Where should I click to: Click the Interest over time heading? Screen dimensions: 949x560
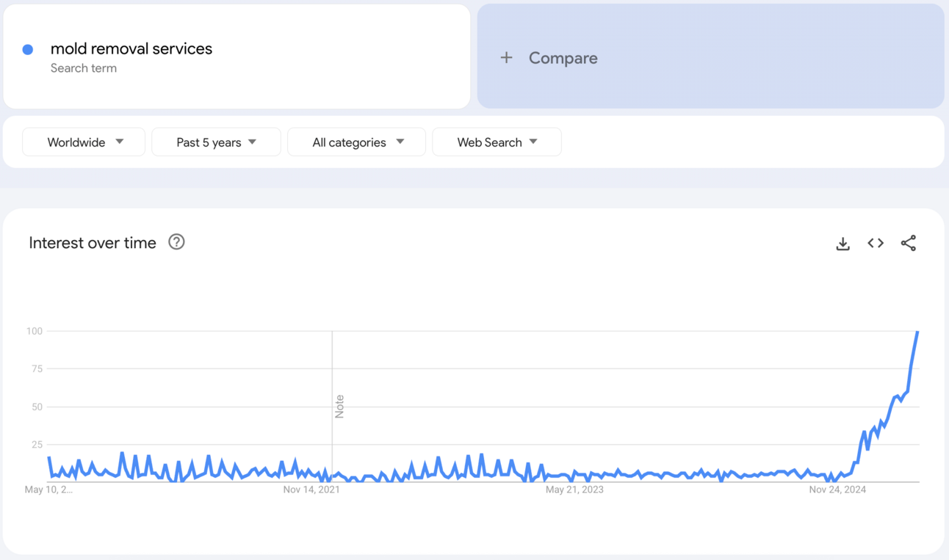[93, 243]
